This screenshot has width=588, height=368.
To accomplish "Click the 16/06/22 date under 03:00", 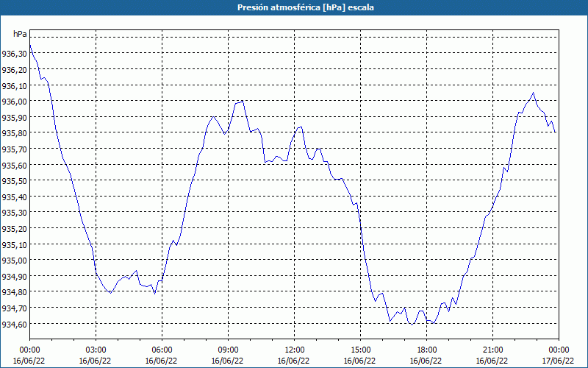I will pyautogui.click(x=96, y=361).
